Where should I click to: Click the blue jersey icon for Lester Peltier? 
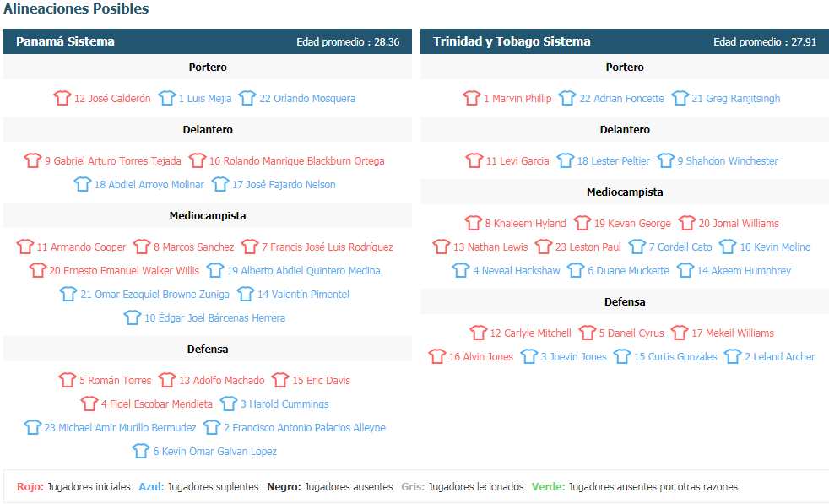565,160
